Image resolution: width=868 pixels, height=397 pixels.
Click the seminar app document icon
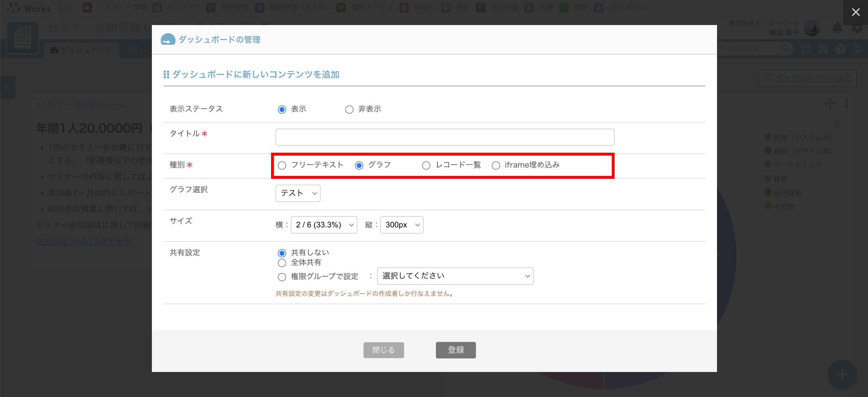[x=23, y=38]
